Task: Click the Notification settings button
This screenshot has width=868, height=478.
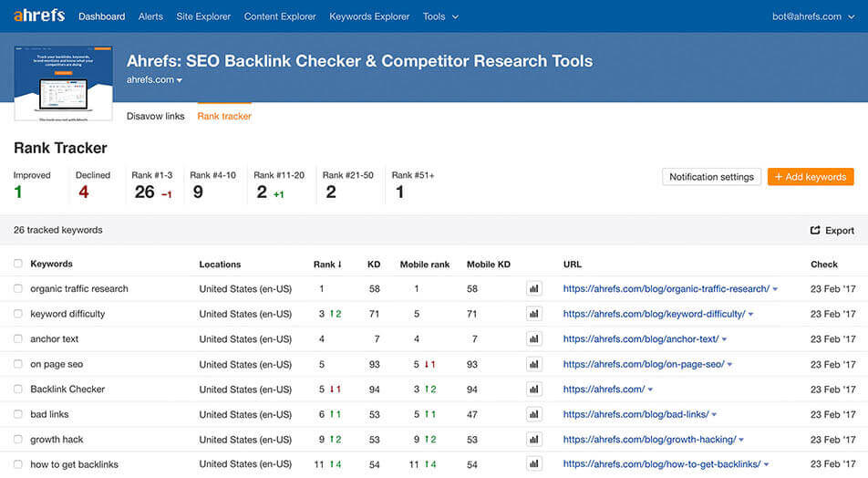Action: pyautogui.click(x=711, y=177)
